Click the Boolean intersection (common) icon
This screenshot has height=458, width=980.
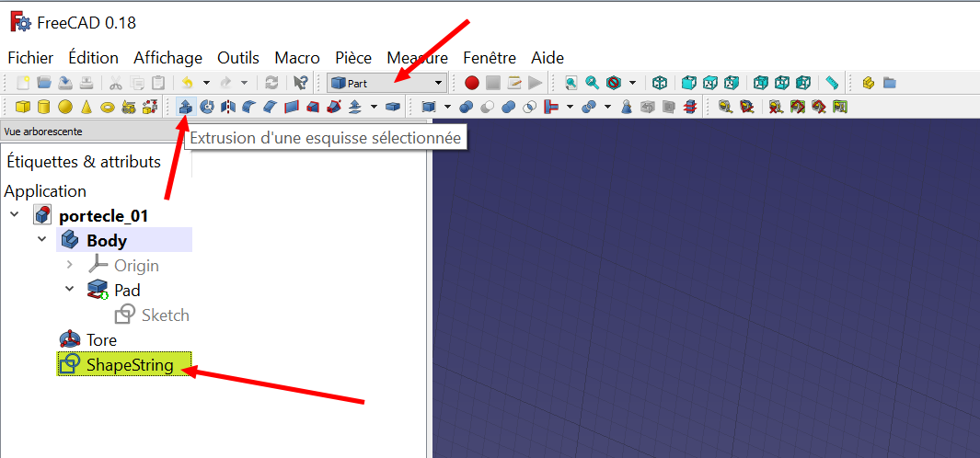529,107
